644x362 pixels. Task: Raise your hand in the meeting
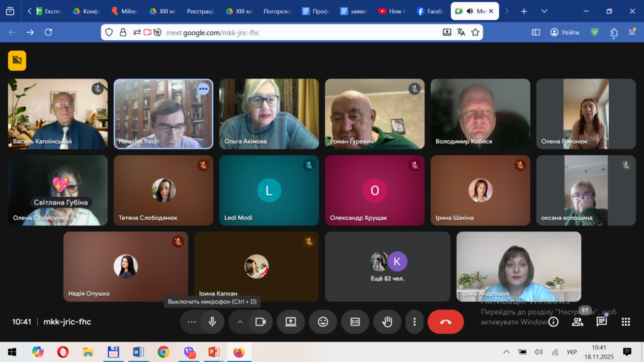pos(387,322)
